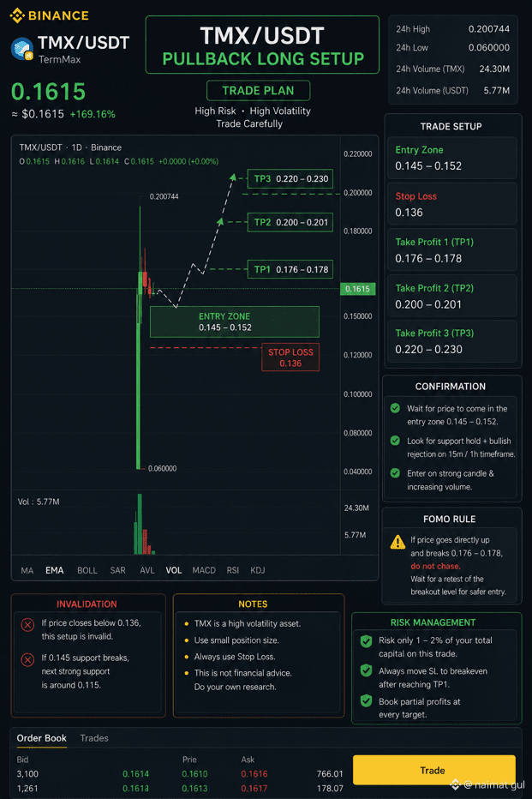Click checkmark beside 'Look for support hold'
The height and width of the screenshot is (799, 532).
[395, 441]
